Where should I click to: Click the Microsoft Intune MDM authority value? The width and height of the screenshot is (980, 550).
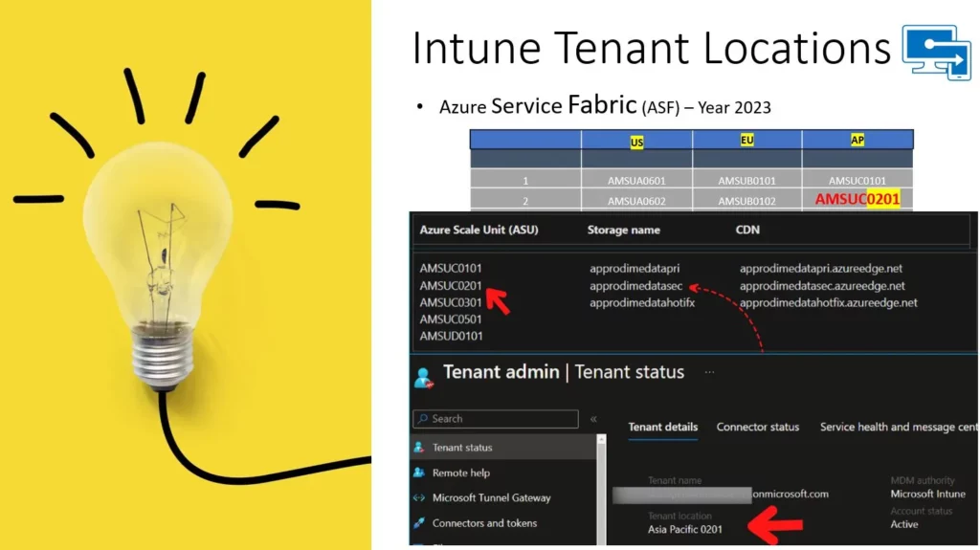click(928, 494)
